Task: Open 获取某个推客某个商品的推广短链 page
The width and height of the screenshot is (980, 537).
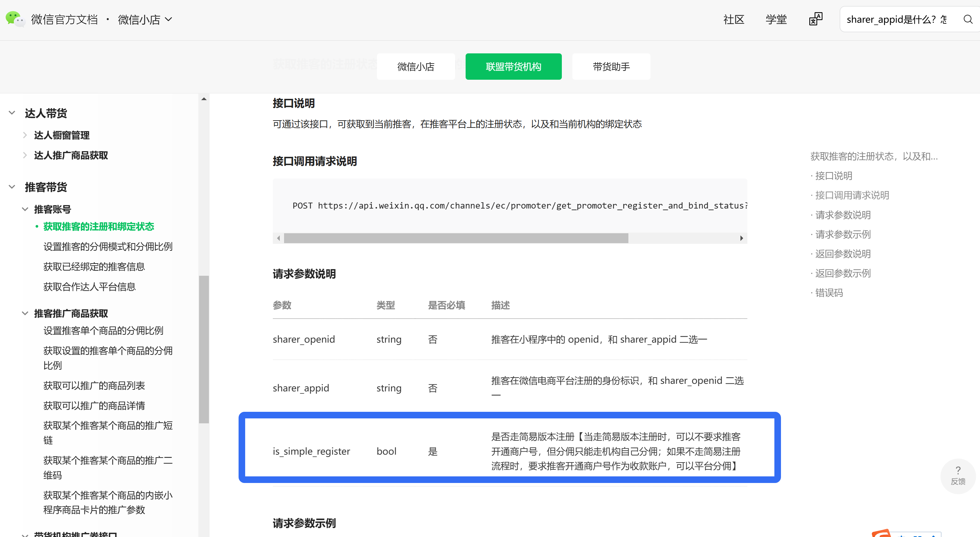Action: click(108, 433)
